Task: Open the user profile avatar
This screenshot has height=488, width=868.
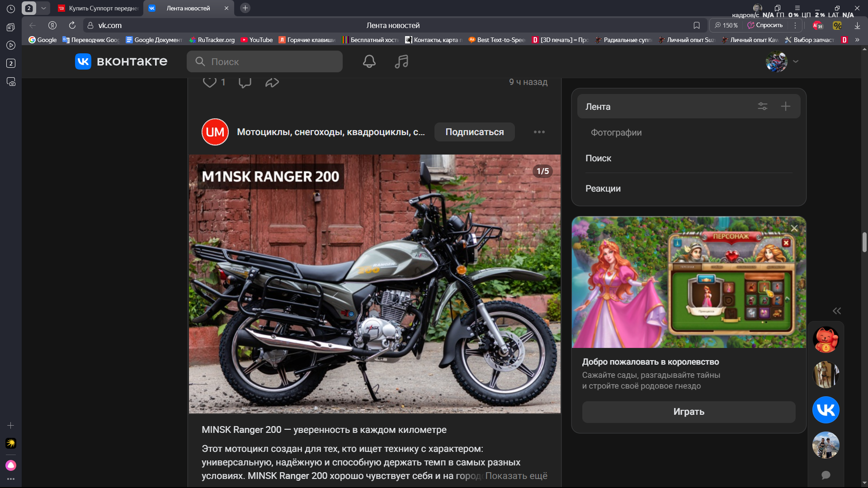Action: tap(777, 61)
